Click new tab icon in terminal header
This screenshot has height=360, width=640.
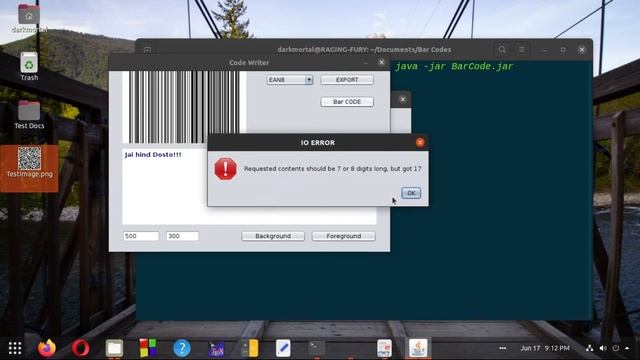point(147,50)
